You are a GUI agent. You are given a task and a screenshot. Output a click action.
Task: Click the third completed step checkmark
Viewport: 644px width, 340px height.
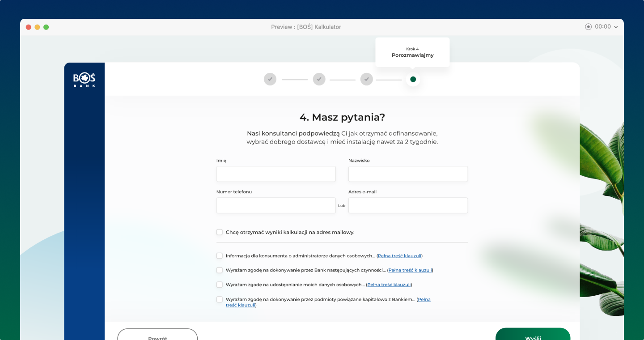[x=367, y=79]
